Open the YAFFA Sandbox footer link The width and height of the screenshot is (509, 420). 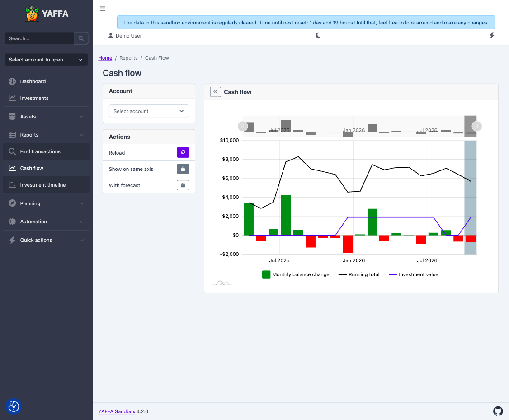117,411
